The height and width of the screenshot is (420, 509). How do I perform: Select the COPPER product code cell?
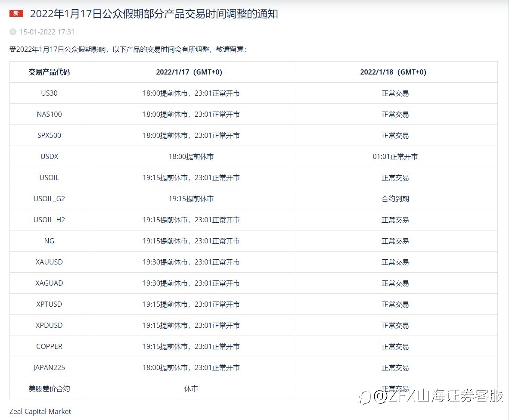click(50, 347)
